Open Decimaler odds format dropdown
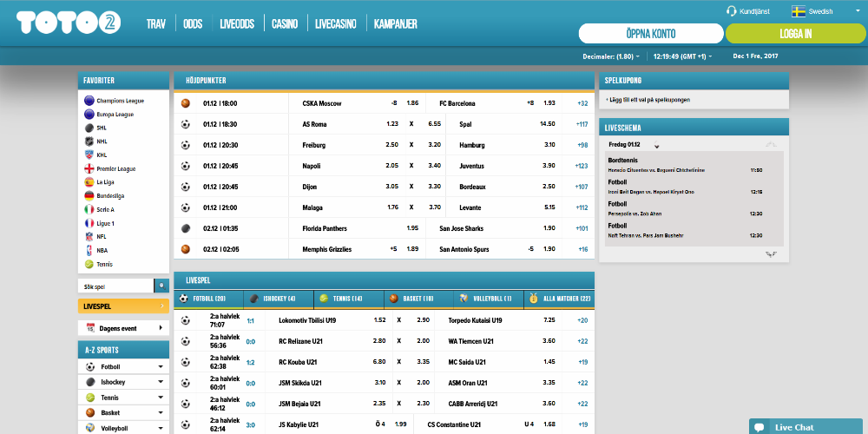The image size is (868, 434). pyautogui.click(x=611, y=56)
